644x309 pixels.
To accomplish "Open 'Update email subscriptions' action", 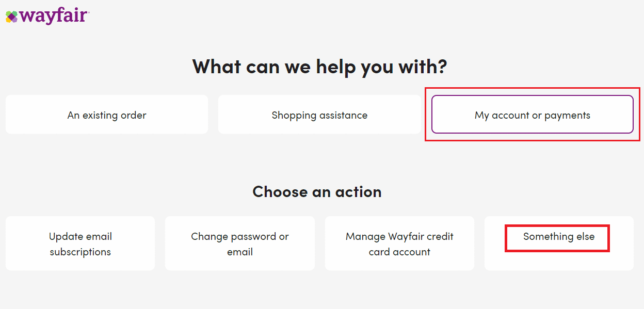I will pos(80,243).
